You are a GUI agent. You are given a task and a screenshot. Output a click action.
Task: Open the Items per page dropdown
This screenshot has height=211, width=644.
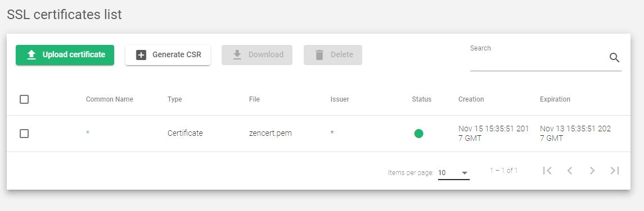tap(453, 173)
